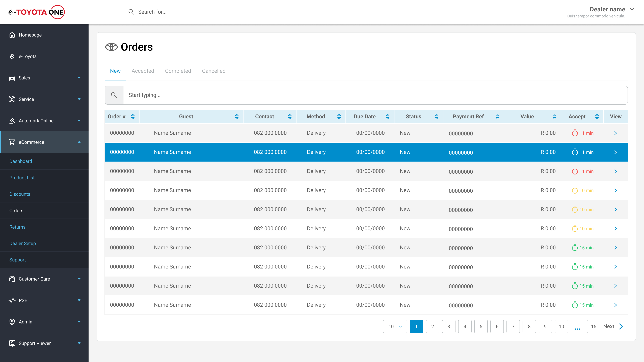
Task: Open the rows-per-page dropdown showing 10
Action: point(395,326)
